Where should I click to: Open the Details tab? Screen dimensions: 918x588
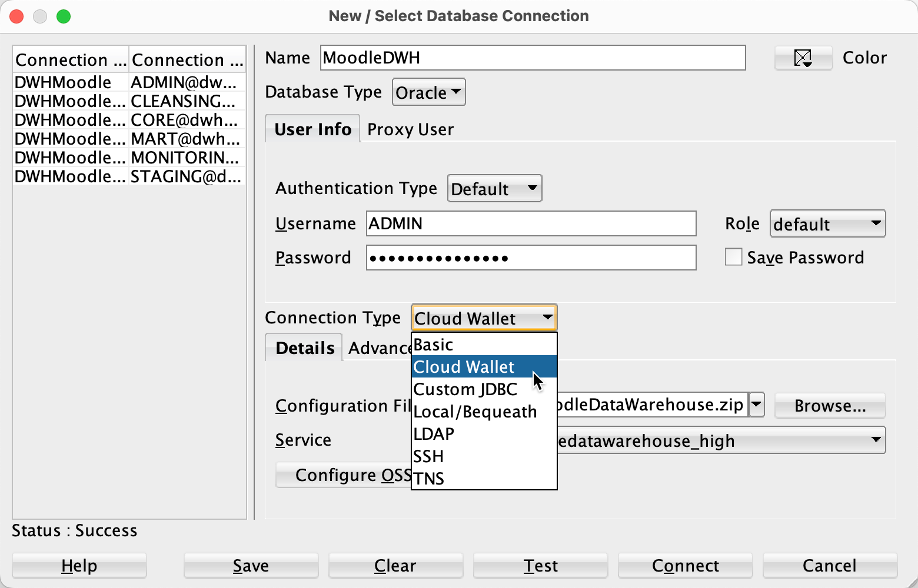point(304,348)
